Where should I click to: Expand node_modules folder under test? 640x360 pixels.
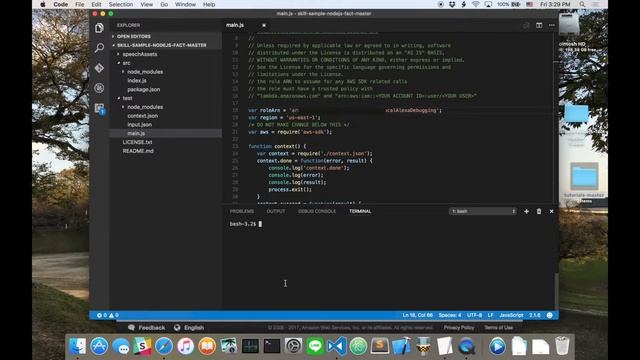coord(145,107)
